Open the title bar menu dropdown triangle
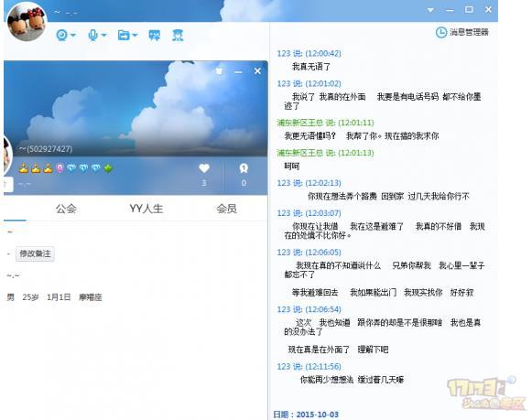 point(430,10)
